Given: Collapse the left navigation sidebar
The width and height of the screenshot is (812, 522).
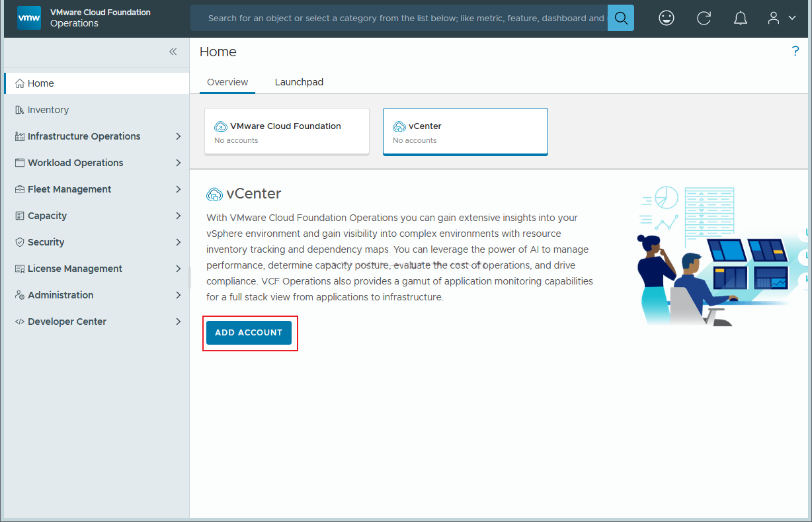Looking at the screenshot, I should pyautogui.click(x=173, y=52).
